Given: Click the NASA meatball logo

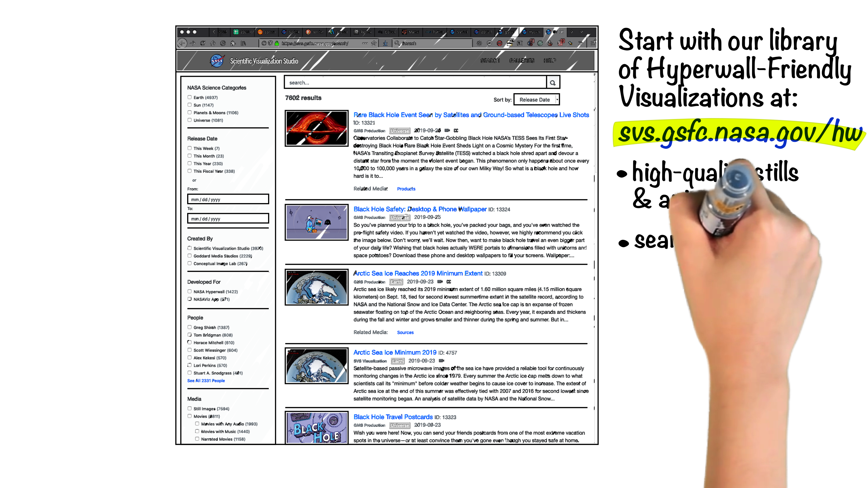Looking at the screenshot, I should [x=217, y=61].
